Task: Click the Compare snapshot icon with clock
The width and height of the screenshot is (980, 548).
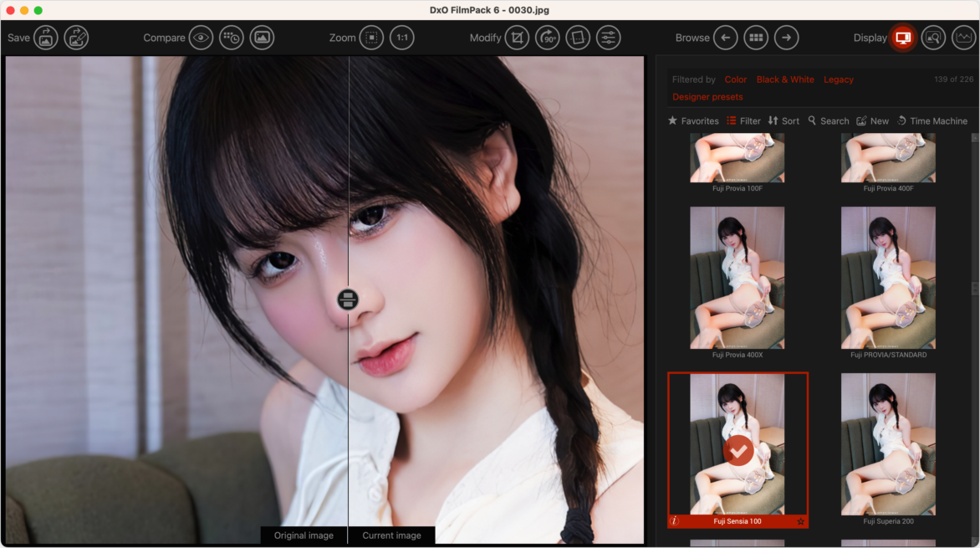Action: click(x=232, y=38)
